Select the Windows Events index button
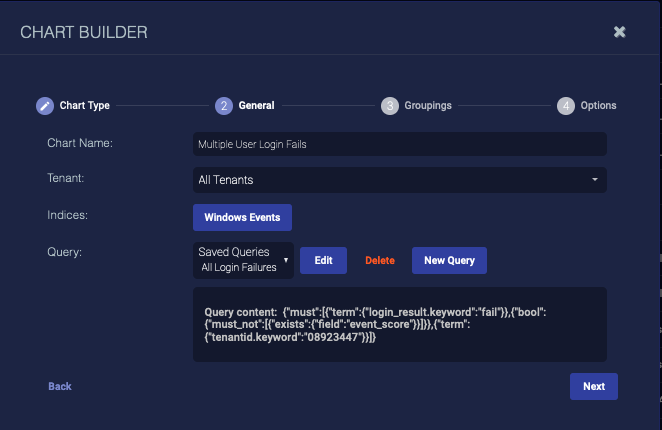The width and height of the screenshot is (662, 430). tap(242, 217)
